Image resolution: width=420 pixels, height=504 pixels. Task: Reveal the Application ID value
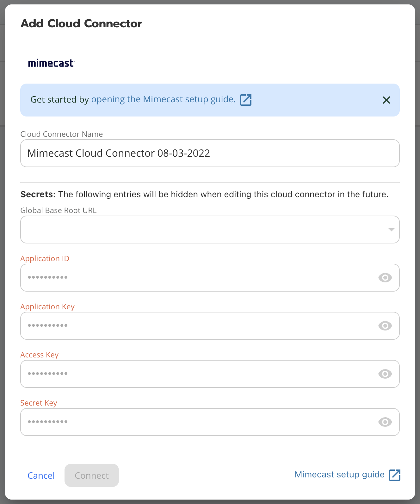[385, 278]
